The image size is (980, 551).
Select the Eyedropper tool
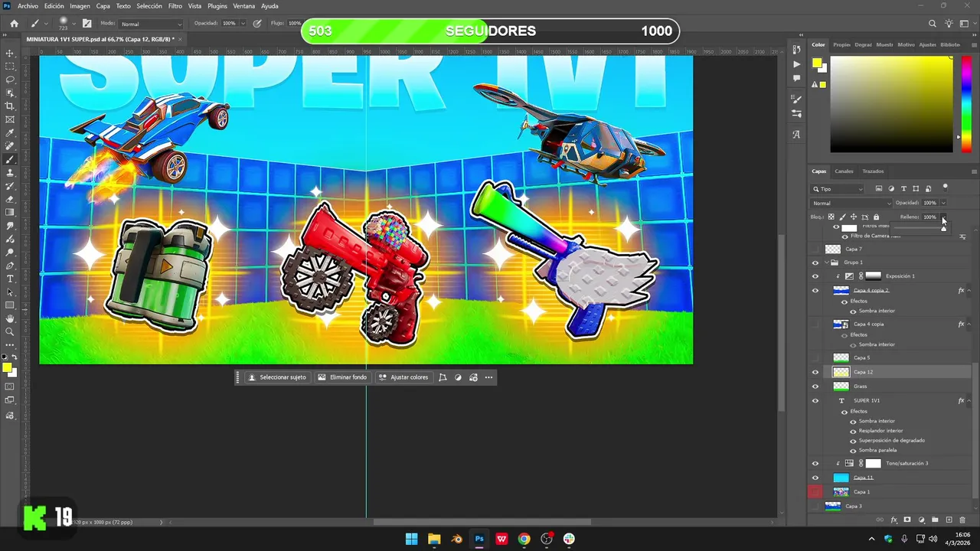10,133
